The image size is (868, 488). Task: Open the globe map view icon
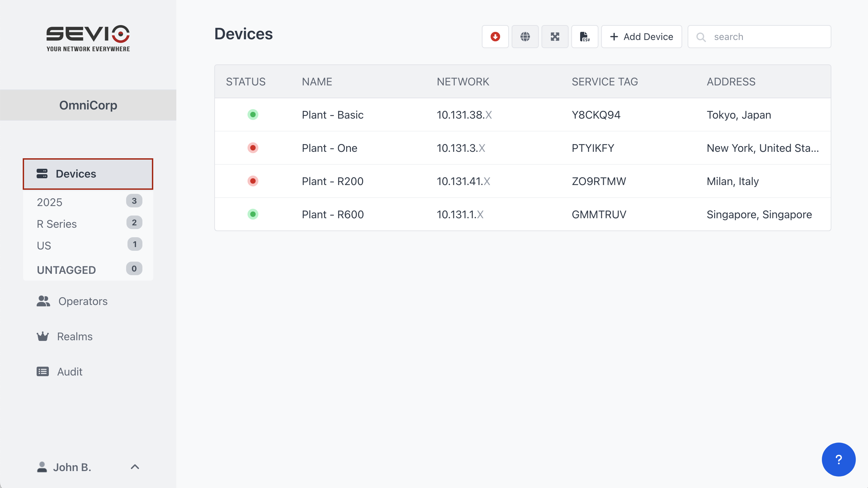525,37
